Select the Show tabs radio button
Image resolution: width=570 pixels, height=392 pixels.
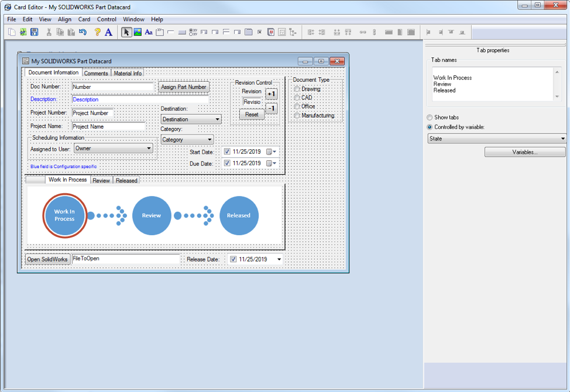tap(430, 118)
